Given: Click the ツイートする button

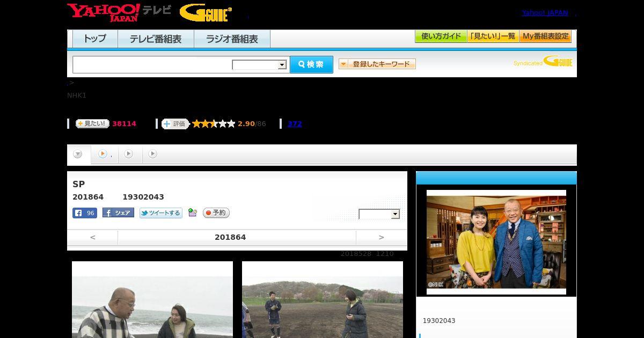Looking at the screenshot, I should coord(161,213).
